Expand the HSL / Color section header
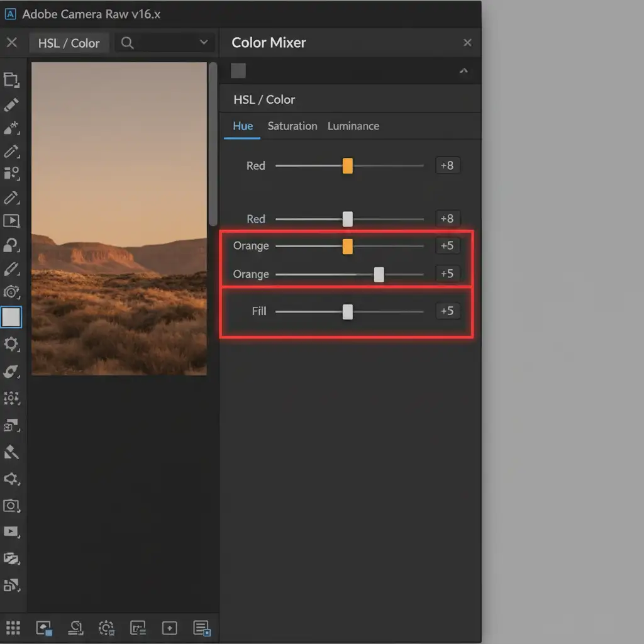Image resolution: width=644 pixels, height=644 pixels. tap(264, 99)
